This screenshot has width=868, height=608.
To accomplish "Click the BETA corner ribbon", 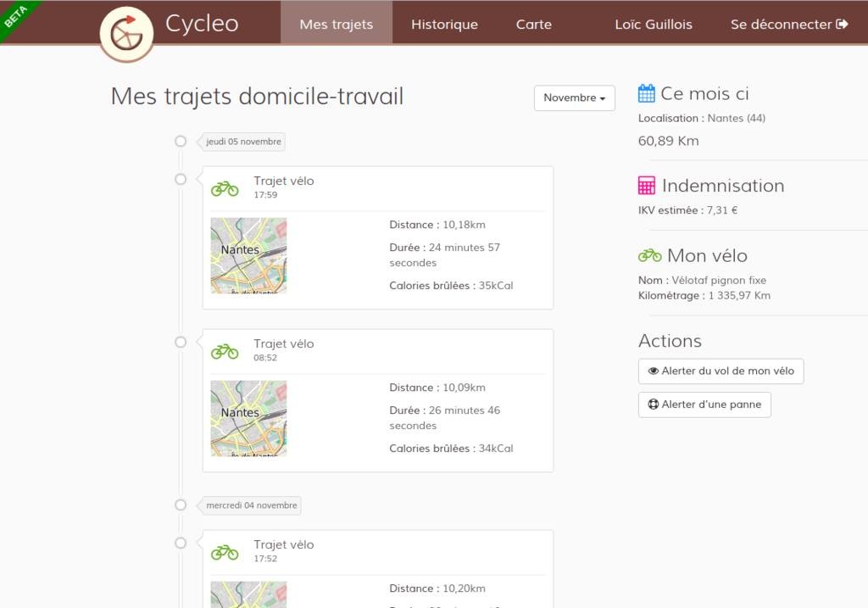I will [17, 17].
